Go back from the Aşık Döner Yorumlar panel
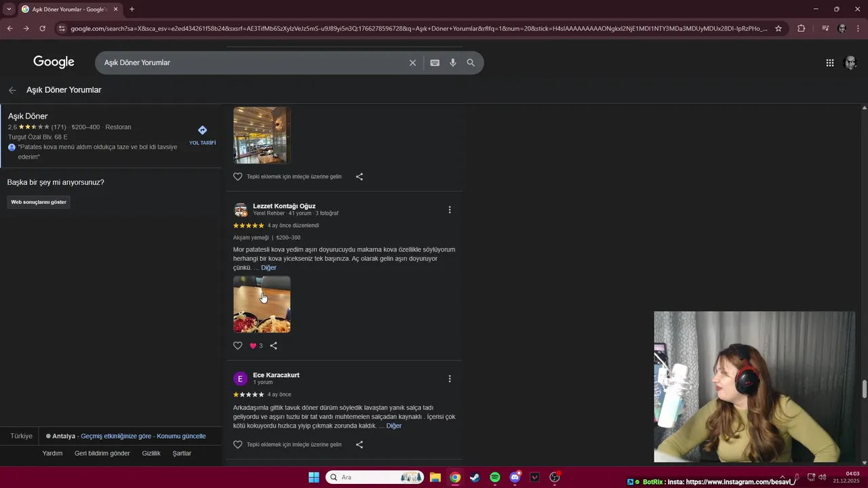Viewport: 868px width, 488px height. 12,90
